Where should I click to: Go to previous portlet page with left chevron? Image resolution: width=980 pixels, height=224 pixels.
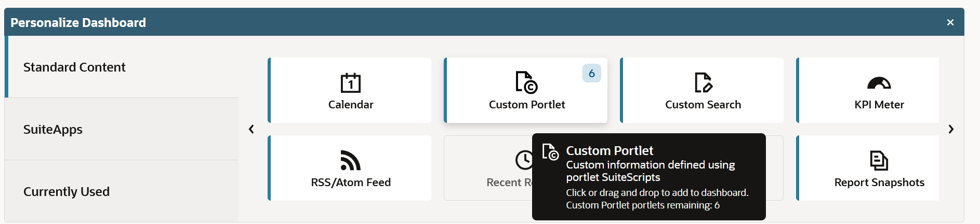click(251, 129)
